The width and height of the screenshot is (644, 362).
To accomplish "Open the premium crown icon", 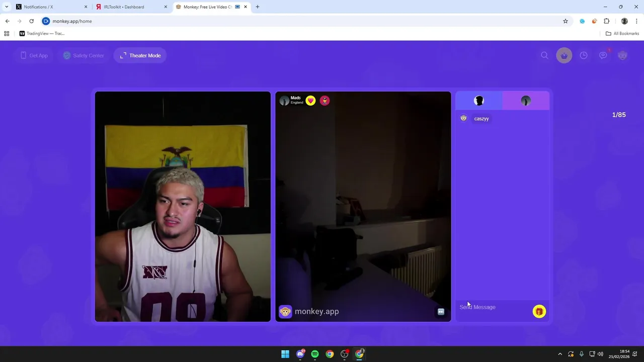I will (x=564, y=55).
